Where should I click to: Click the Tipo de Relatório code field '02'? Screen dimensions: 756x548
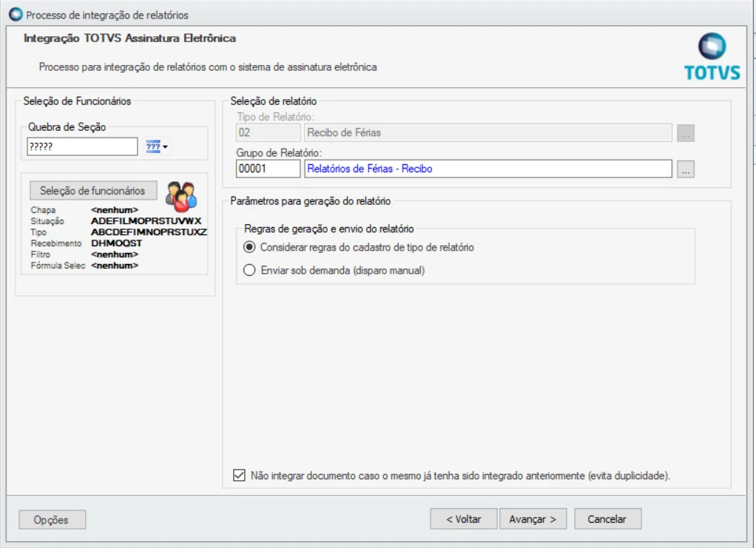point(268,133)
